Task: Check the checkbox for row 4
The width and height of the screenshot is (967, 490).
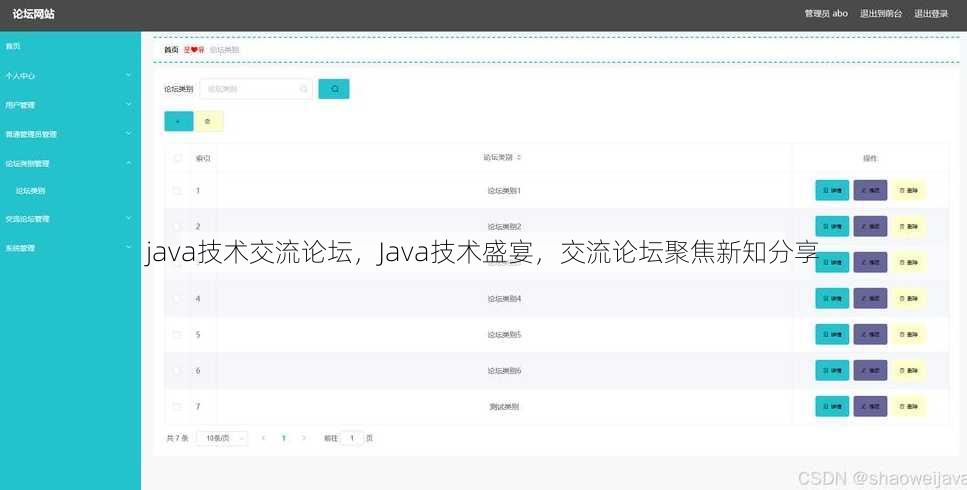Action: pyautogui.click(x=178, y=298)
